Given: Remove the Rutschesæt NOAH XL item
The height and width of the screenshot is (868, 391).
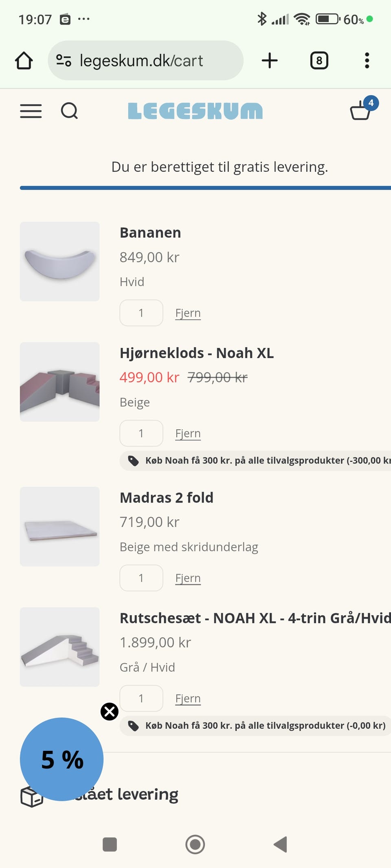Looking at the screenshot, I should [188, 699].
